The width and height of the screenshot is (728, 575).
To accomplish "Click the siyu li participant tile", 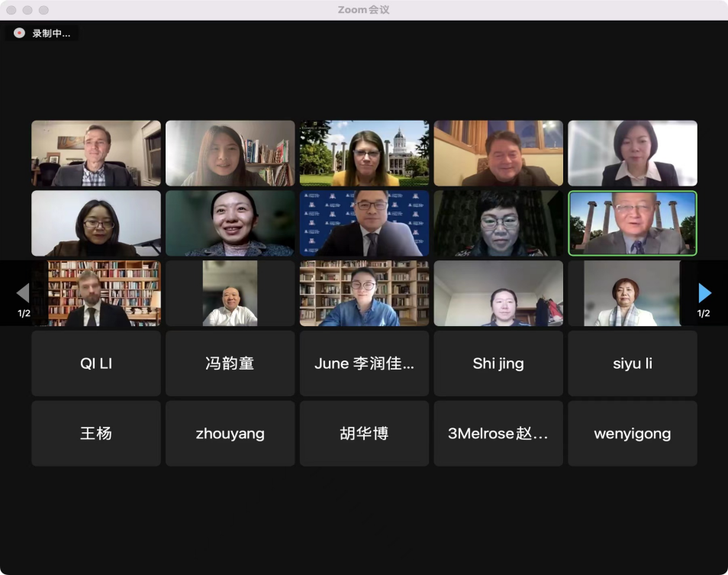I will [x=632, y=363].
